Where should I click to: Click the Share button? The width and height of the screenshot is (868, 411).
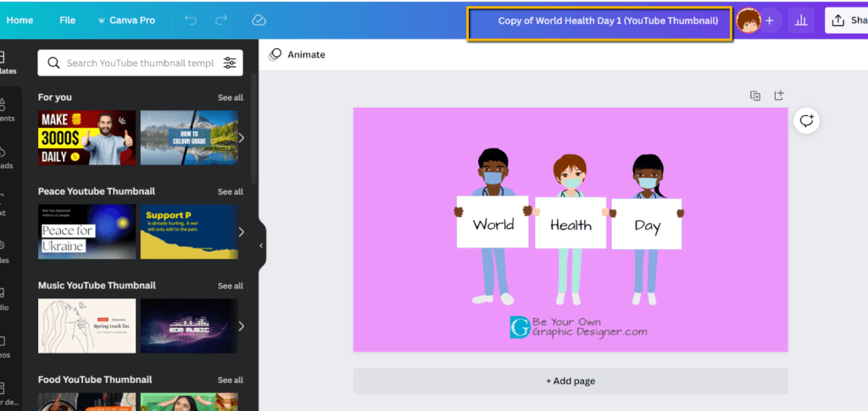pyautogui.click(x=847, y=20)
